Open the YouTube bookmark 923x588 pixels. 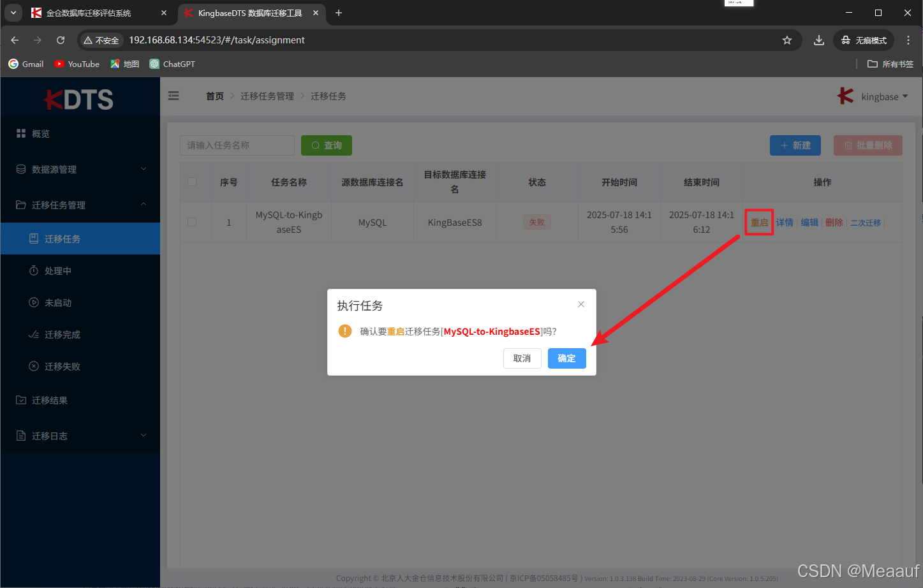(77, 64)
